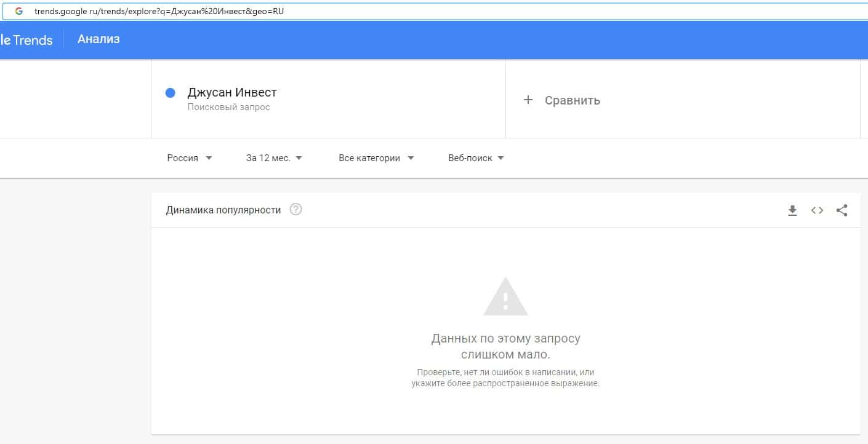Open the Веб-поиск search type dropdown
Viewport: 868px width, 444px height.
click(x=476, y=158)
